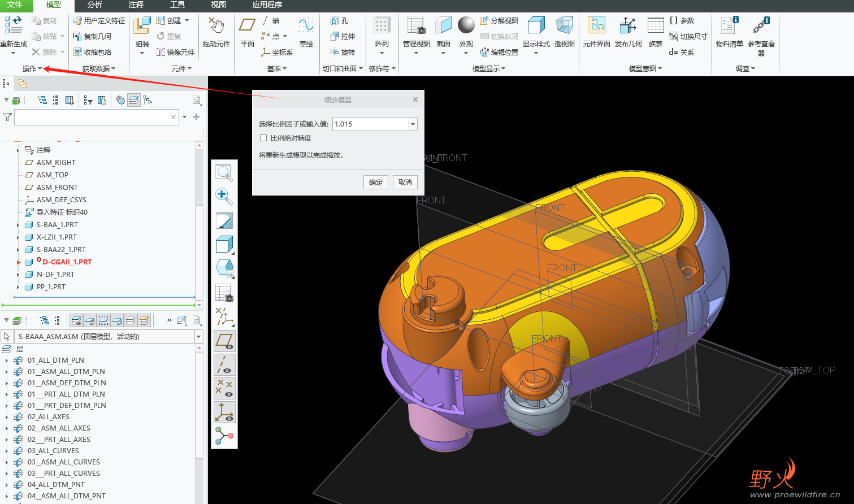Switch to the 应用程序 Applications tab
The height and width of the screenshot is (504, 854).
point(267,5)
